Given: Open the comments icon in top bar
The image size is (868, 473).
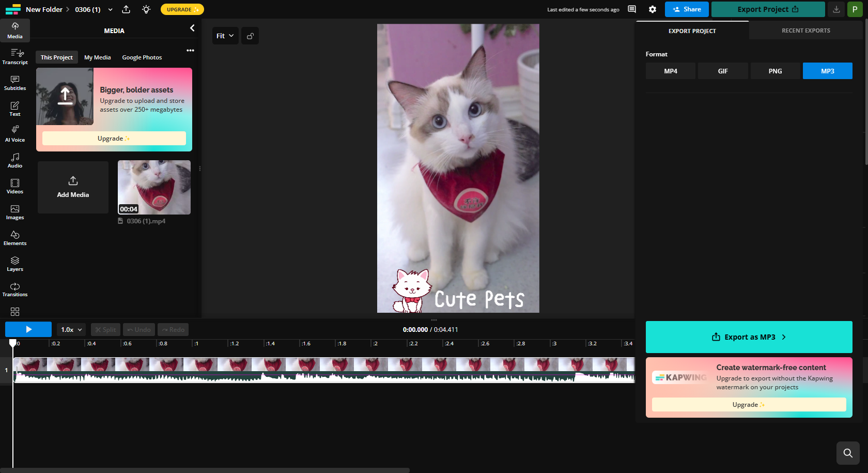Looking at the screenshot, I should coord(632,9).
